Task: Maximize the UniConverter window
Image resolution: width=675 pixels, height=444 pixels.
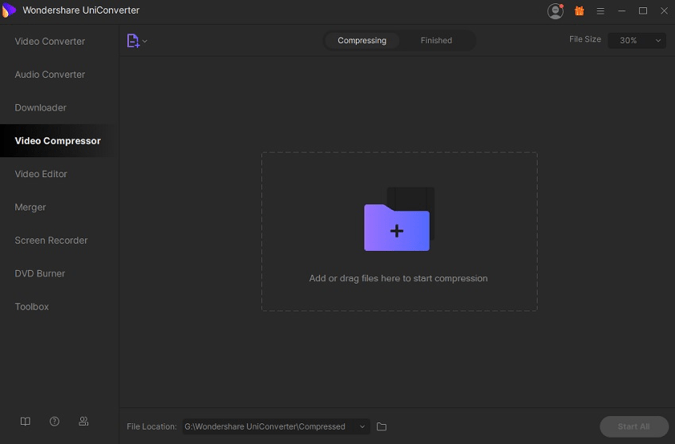Action: tap(643, 11)
